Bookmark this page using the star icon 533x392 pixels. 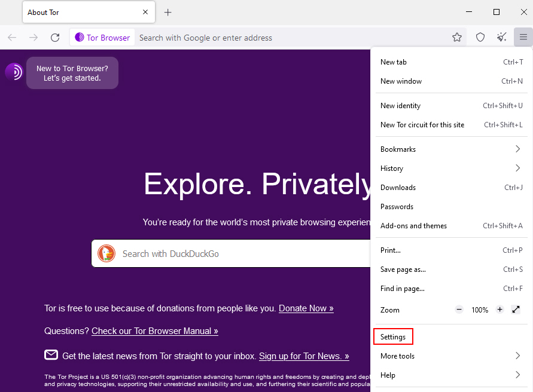pyautogui.click(x=457, y=37)
